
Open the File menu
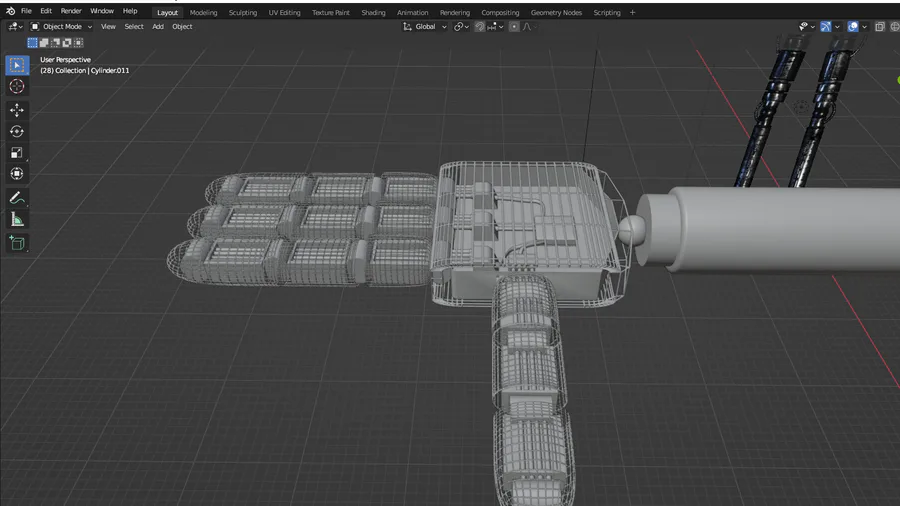point(26,11)
